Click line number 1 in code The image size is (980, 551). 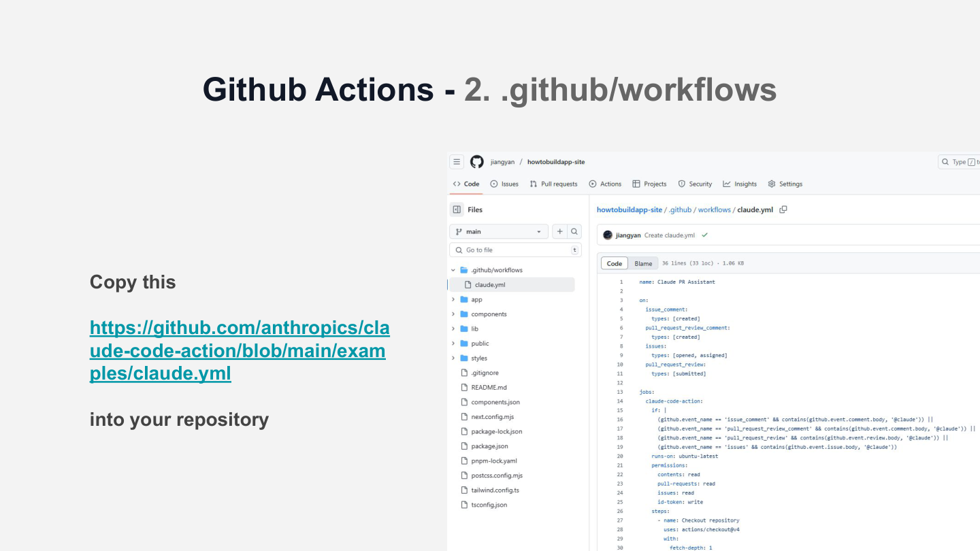(x=621, y=282)
